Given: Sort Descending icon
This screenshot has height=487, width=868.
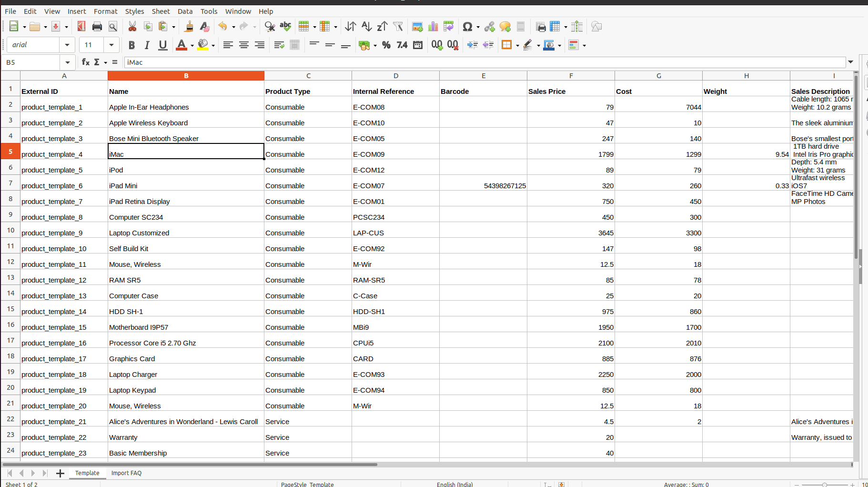Looking at the screenshot, I should click(x=382, y=27).
